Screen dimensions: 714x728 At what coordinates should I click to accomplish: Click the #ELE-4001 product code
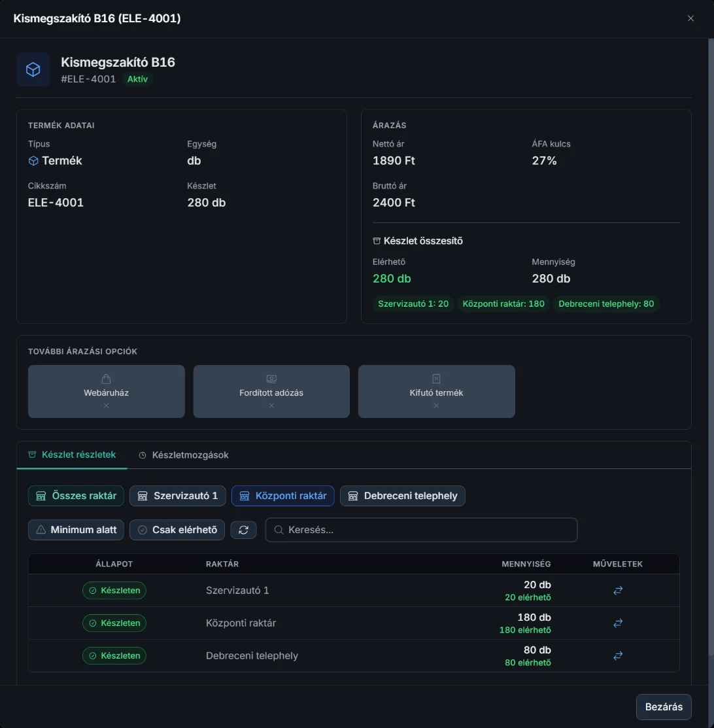pyautogui.click(x=88, y=79)
